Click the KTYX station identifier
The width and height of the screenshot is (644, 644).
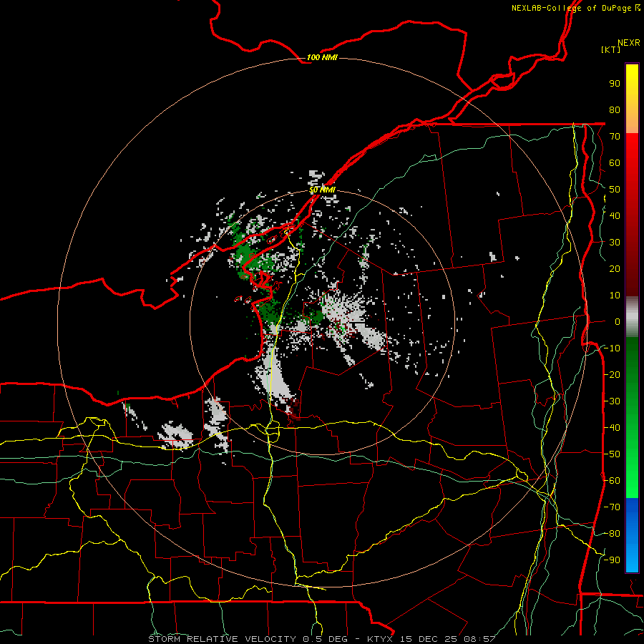(380, 639)
